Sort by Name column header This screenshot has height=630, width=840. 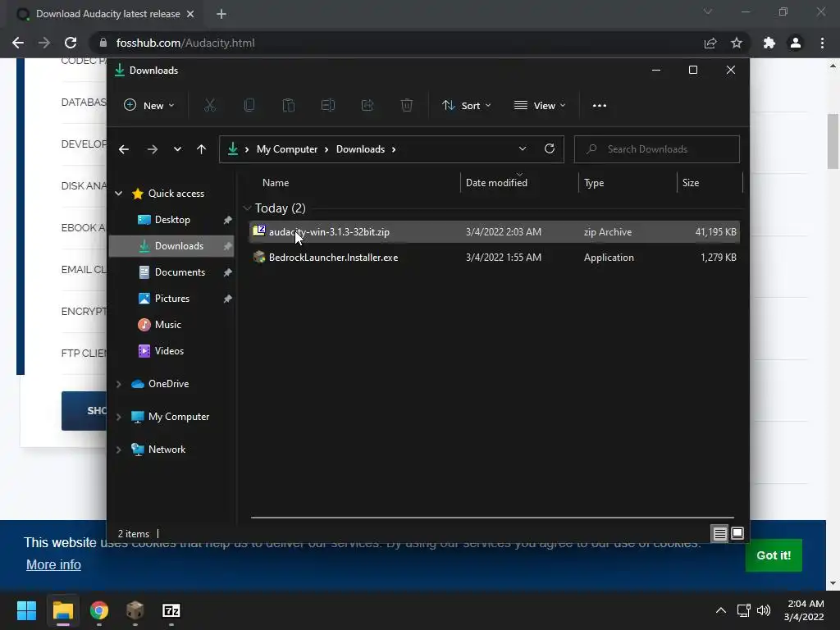276,183
